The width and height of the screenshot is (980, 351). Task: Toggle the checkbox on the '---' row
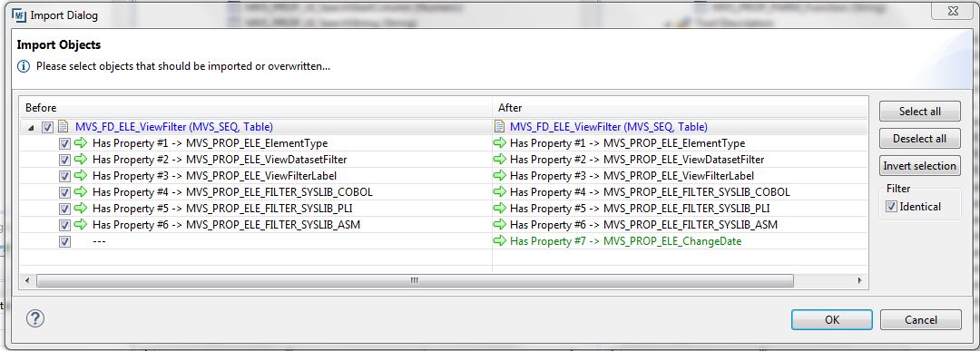(64, 241)
